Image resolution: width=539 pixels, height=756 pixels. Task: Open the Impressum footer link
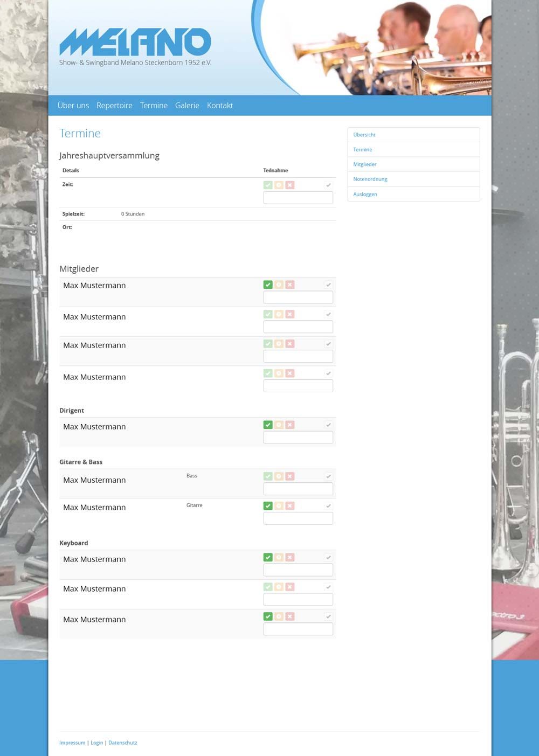[72, 743]
